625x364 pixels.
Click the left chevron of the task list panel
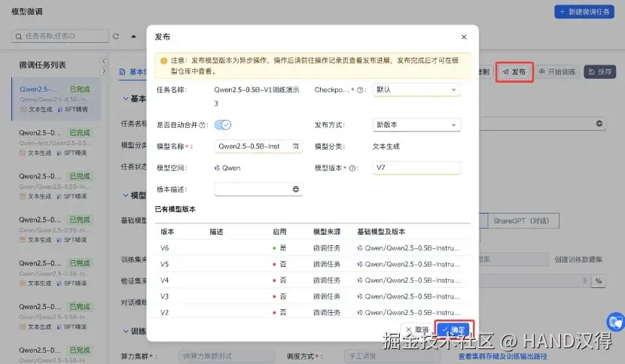(104, 61)
